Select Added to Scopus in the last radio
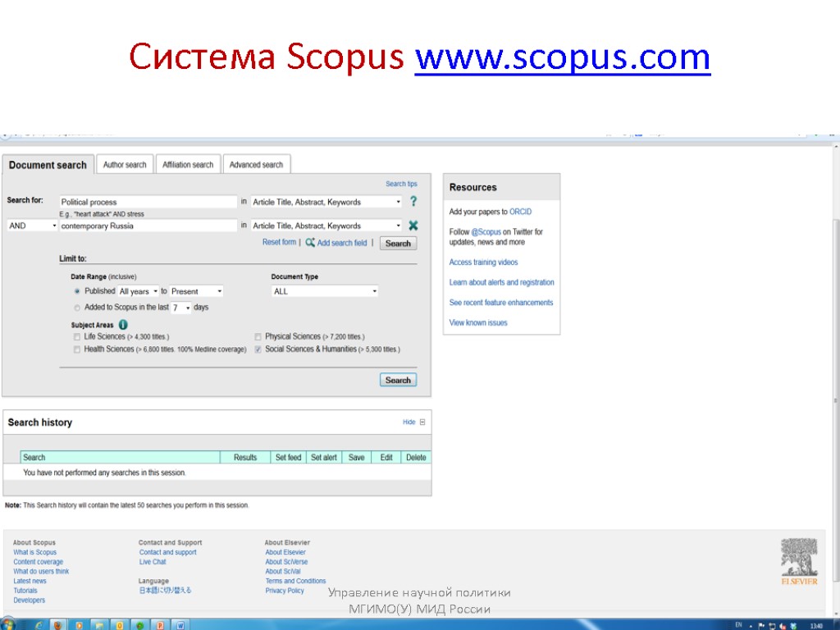The height and width of the screenshot is (630, 840). (x=77, y=308)
